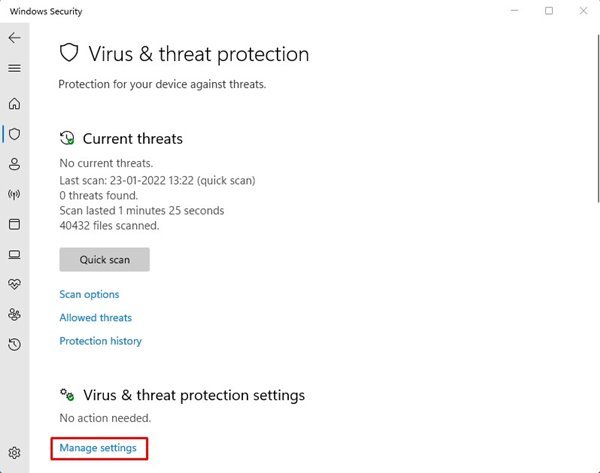Viewport: 600px width, 473px height.
Task: Open App & browser control icon
Action: [15, 224]
